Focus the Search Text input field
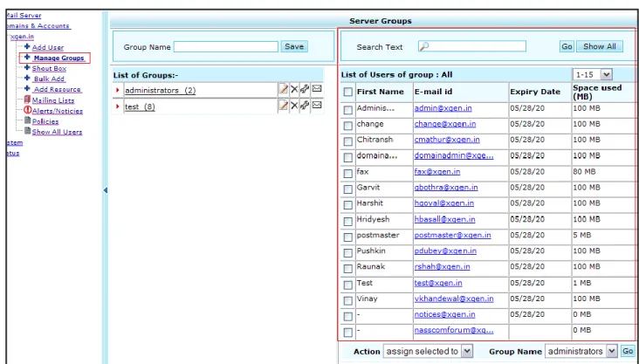Screen dimensions: 639x364 point(472,46)
